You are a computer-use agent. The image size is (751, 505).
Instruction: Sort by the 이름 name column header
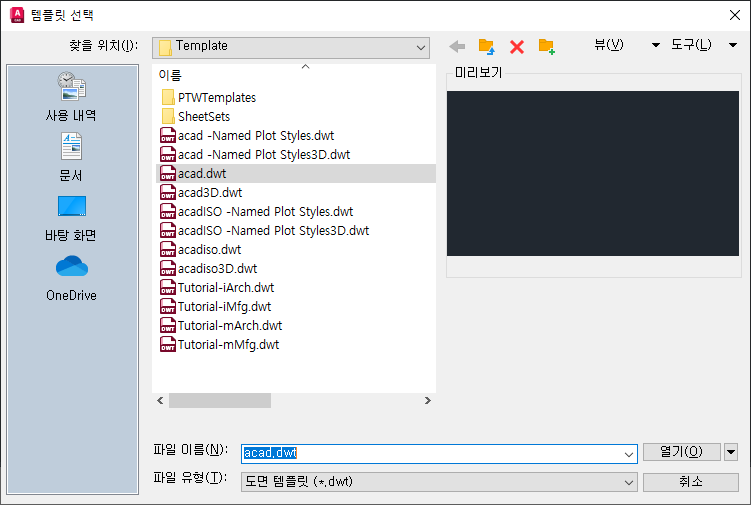(x=170, y=75)
